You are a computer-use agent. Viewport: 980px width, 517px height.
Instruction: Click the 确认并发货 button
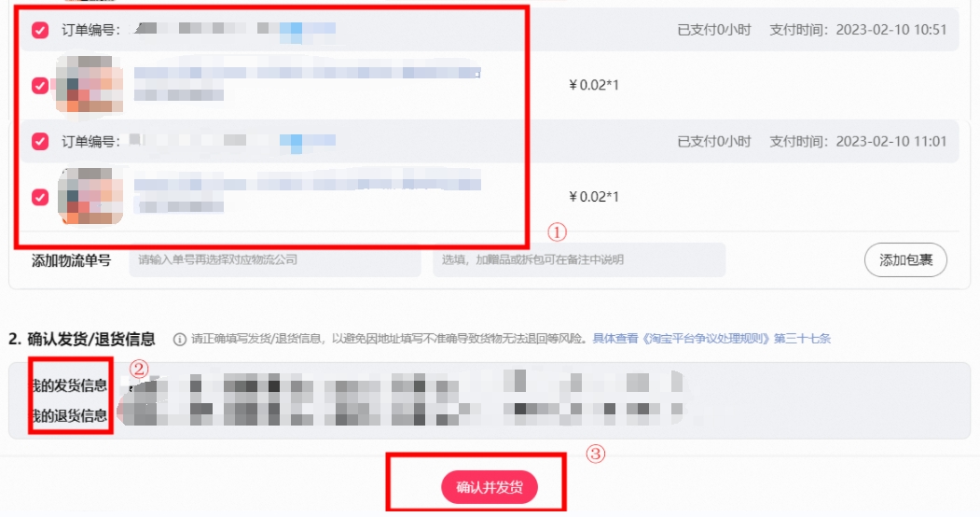click(490, 487)
